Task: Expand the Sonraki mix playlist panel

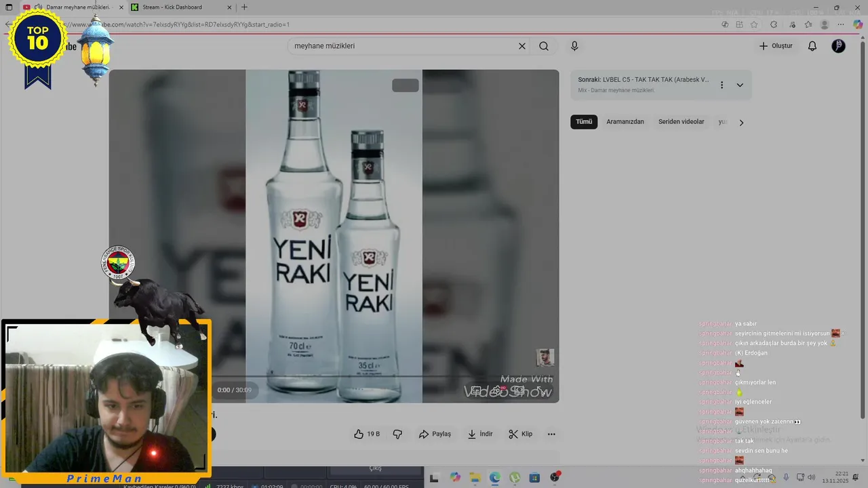Action: 740,85
